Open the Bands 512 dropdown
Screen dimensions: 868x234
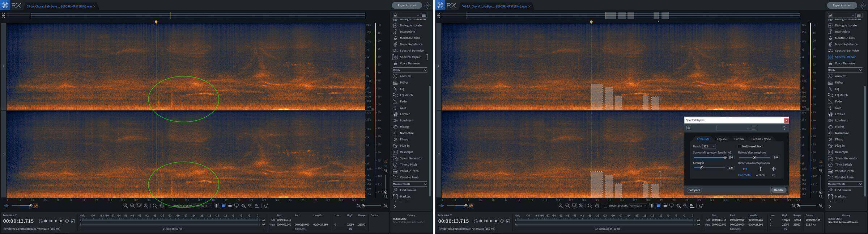tap(709, 146)
